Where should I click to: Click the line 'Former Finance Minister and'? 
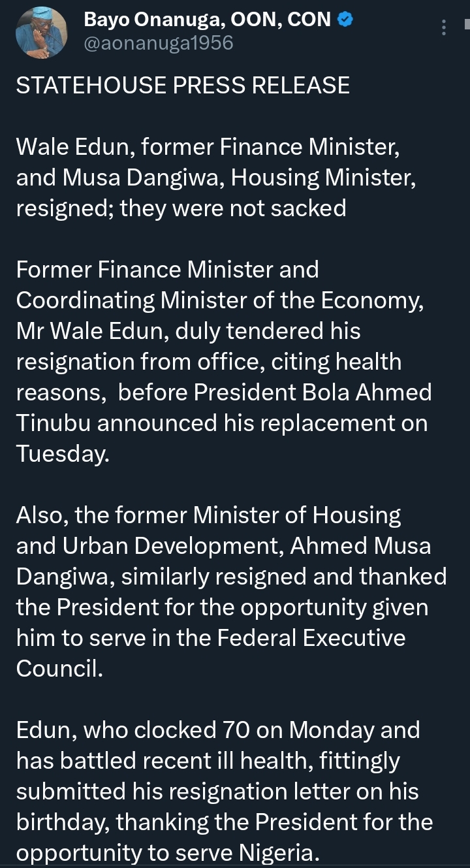pos(168,270)
